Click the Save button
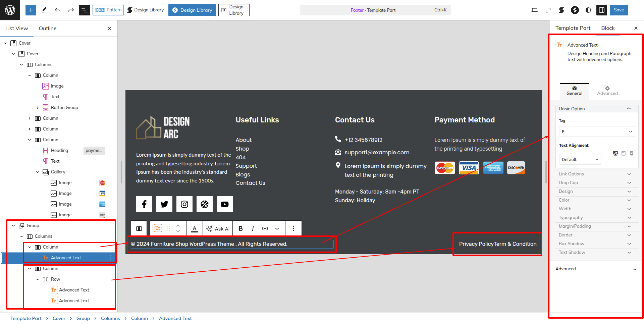This screenshot has width=644, height=324. [x=619, y=10]
